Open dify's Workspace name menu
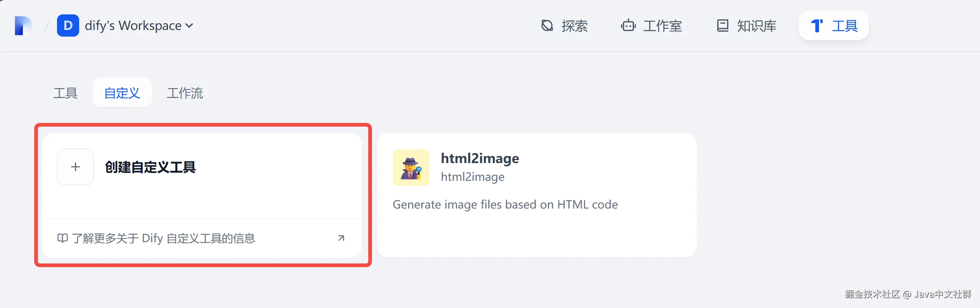This screenshot has width=980, height=308. coord(133,26)
